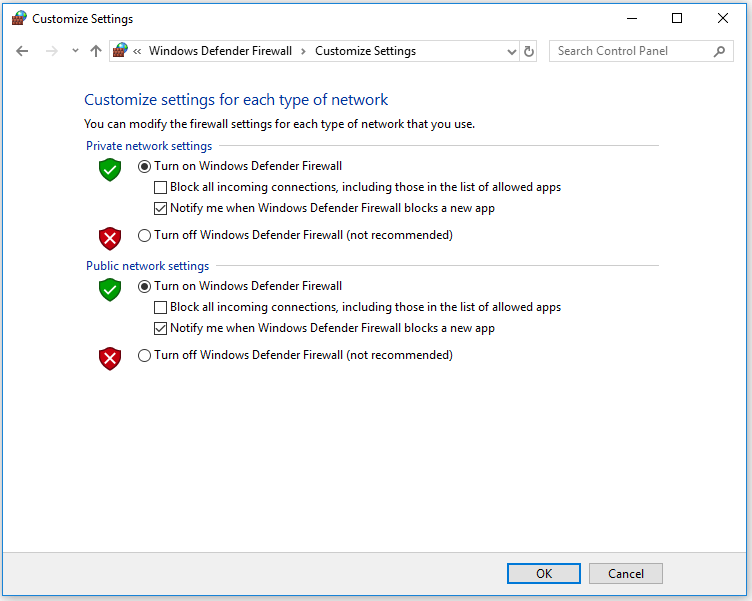Minimize the Customize Settings window
Viewport: 752px width, 601px height.
632,18
